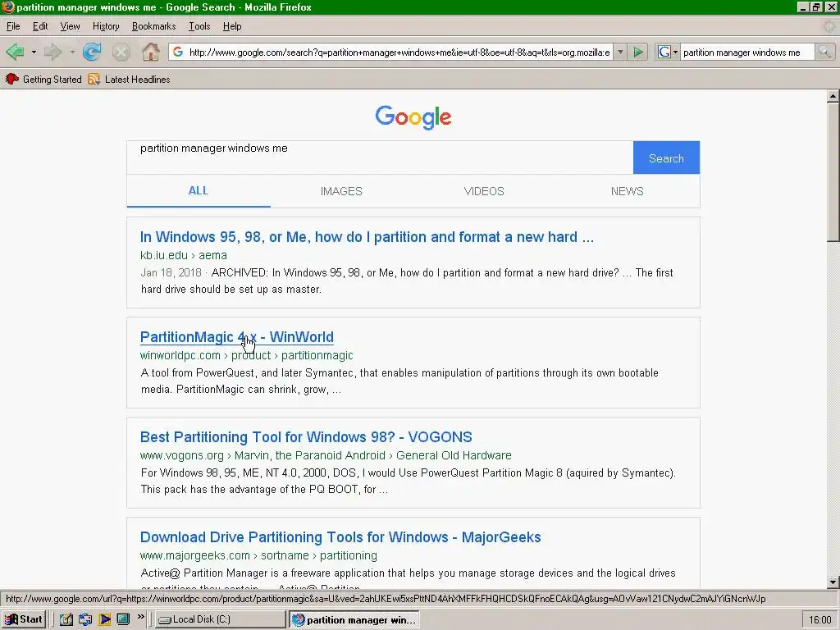This screenshot has width=840, height=630.
Task: Open the MajorGeeks Drive Partitioning Tools link
Action: [x=340, y=537]
